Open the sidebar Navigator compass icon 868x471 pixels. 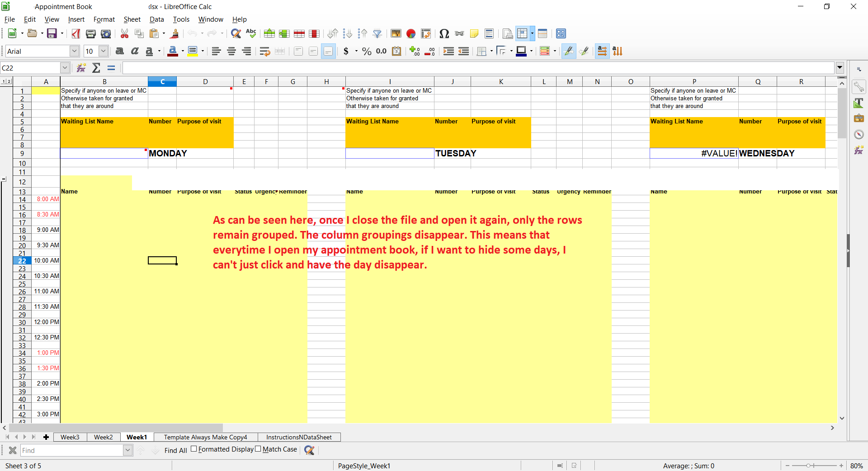pyautogui.click(x=859, y=134)
